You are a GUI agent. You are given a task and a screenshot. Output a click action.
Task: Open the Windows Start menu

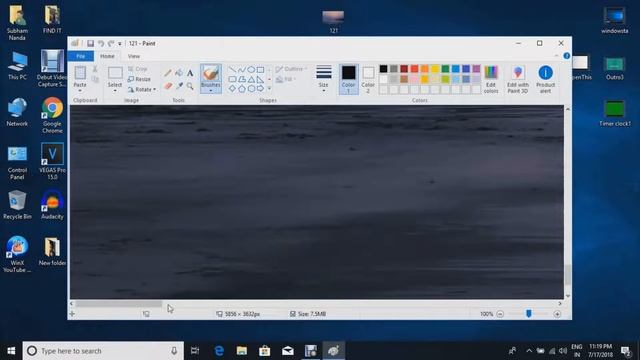(11, 351)
